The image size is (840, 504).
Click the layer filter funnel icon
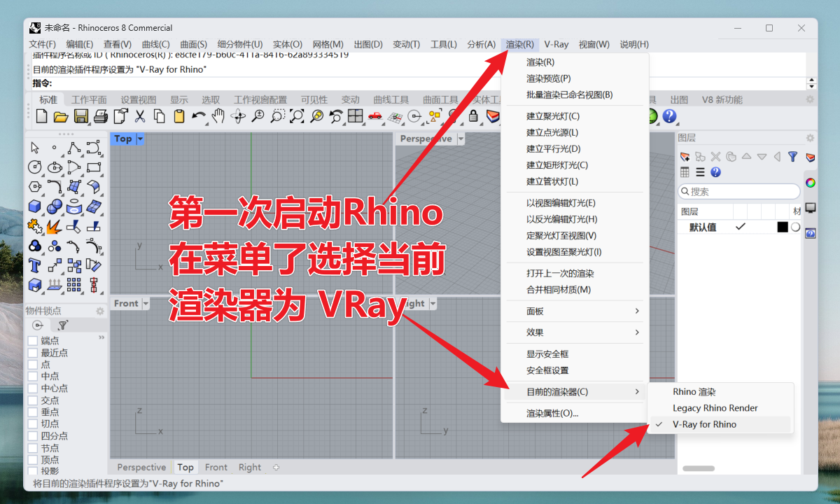point(792,157)
